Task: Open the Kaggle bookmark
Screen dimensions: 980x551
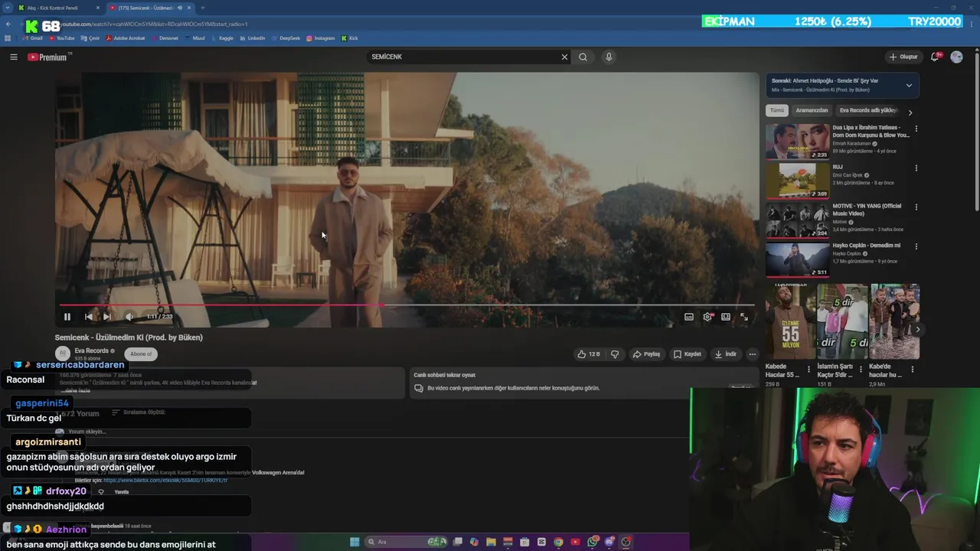Action: [x=222, y=37]
